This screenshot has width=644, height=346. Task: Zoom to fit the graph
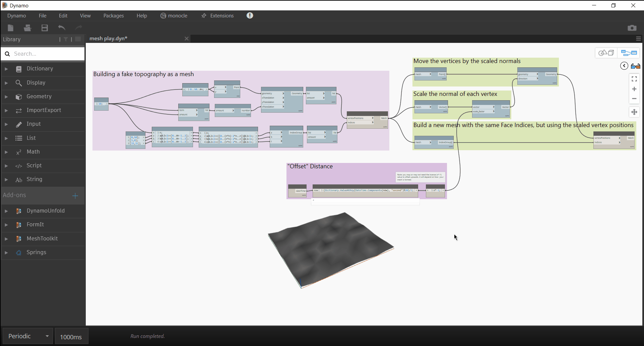[x=634, y=79]
